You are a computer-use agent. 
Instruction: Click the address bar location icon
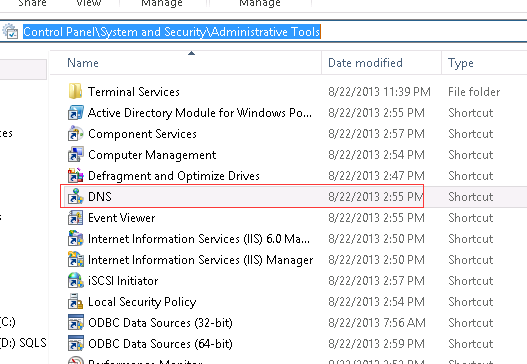pos(10,31)
